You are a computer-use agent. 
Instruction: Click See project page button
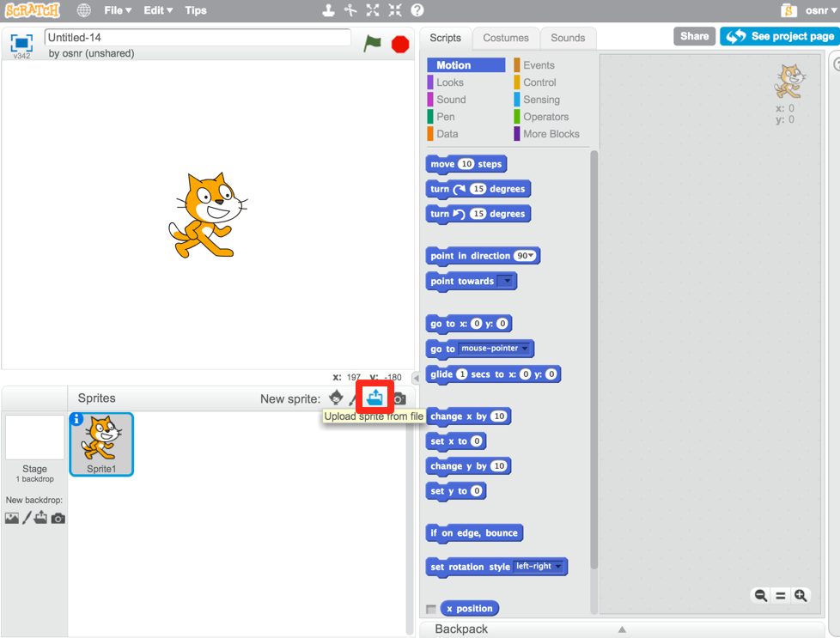(781, 36)
